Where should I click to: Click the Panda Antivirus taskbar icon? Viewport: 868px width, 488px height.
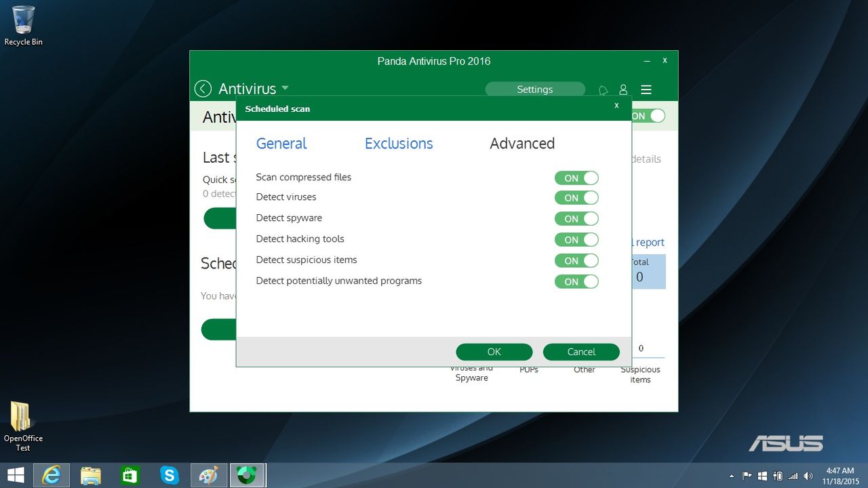coord(248,475)
